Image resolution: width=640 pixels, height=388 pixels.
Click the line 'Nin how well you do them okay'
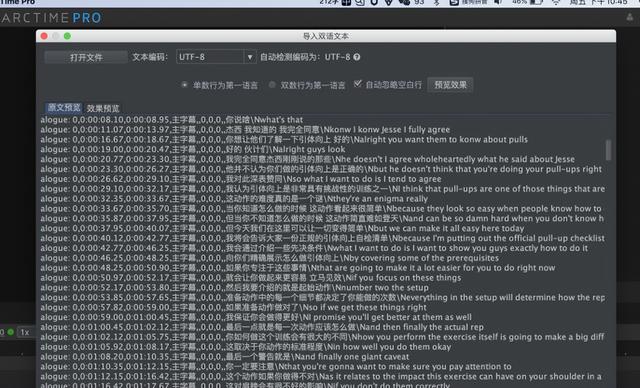[246, 347]
